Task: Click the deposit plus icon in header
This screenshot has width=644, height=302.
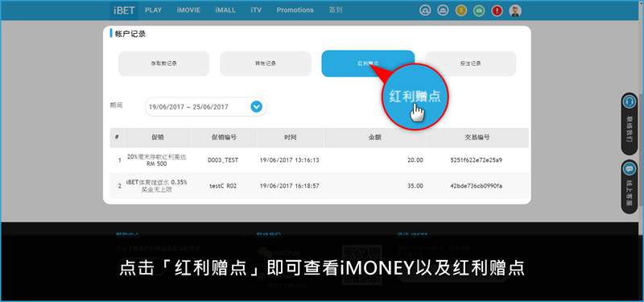Action: coord(425,10)
